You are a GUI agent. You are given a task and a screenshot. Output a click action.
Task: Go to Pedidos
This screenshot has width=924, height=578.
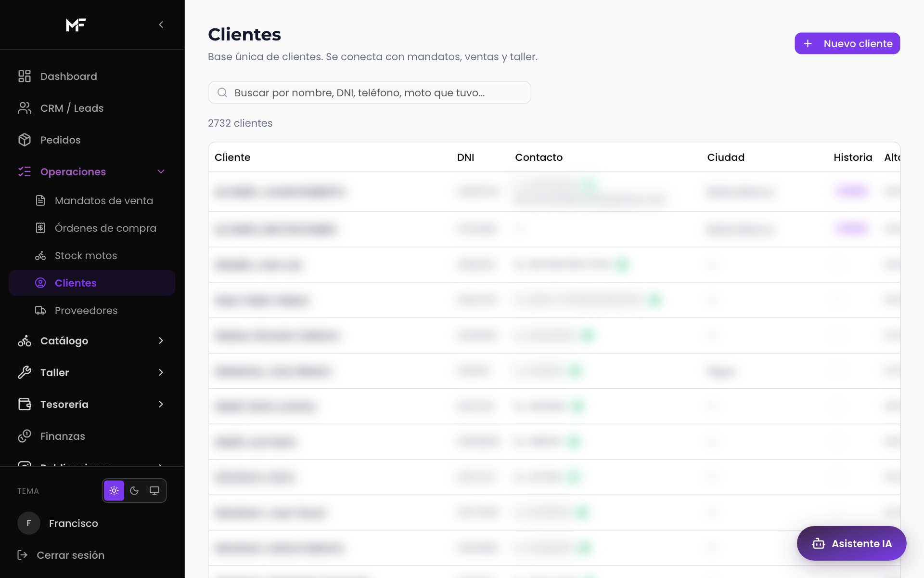point(92,140)
